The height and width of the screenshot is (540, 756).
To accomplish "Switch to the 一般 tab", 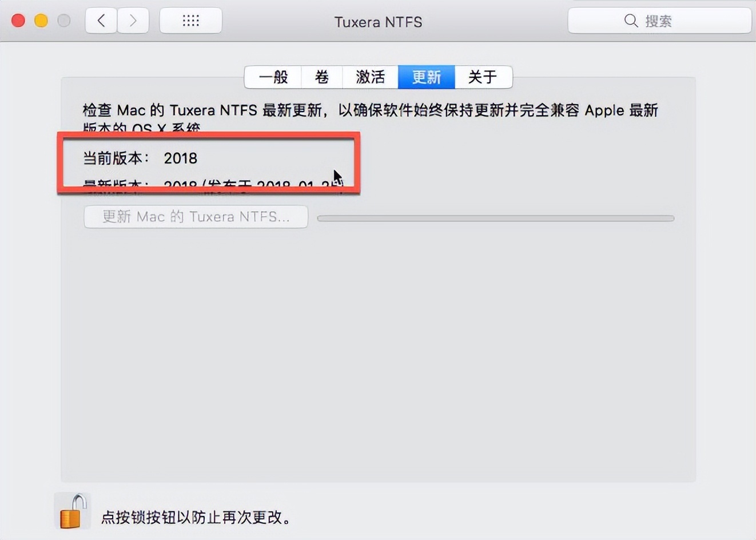I will pyautogui.click(x=273, y=77).
